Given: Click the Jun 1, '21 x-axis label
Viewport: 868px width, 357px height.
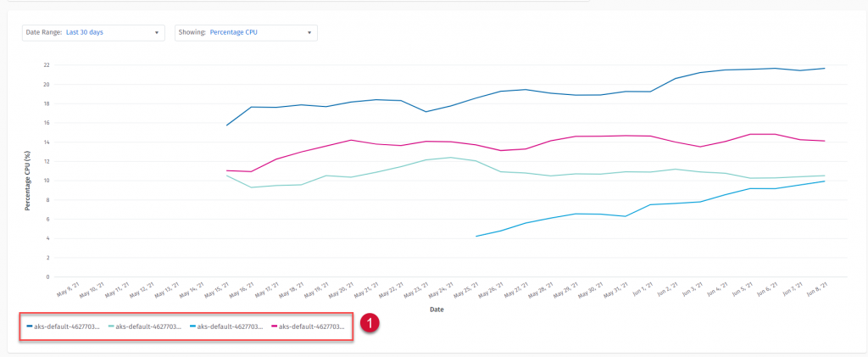Looking at the screenshot, I should point(645,290).
